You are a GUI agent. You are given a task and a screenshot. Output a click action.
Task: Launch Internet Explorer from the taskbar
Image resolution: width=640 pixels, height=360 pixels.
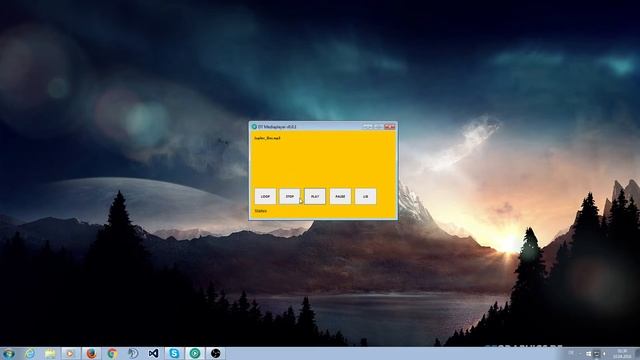point(29,353)
